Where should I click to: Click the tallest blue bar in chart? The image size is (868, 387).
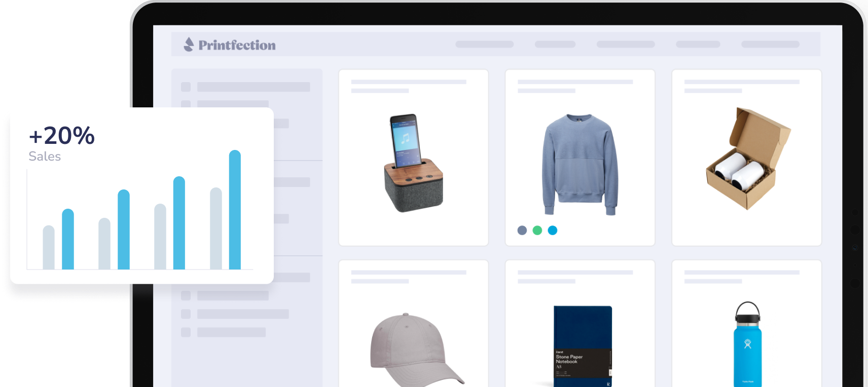pos(235,210)
